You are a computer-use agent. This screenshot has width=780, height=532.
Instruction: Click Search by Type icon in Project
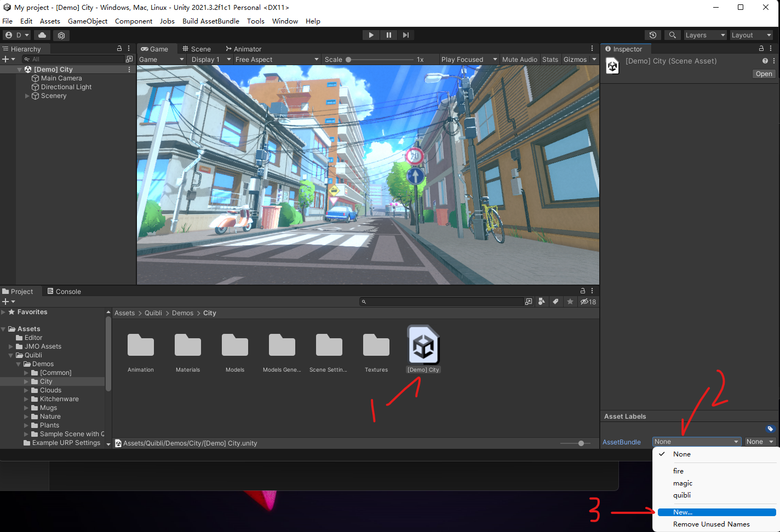pos(542,302)
